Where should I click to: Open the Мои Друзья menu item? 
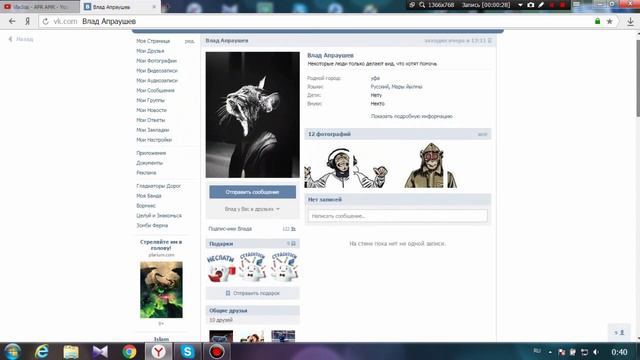tap(150, 51)
